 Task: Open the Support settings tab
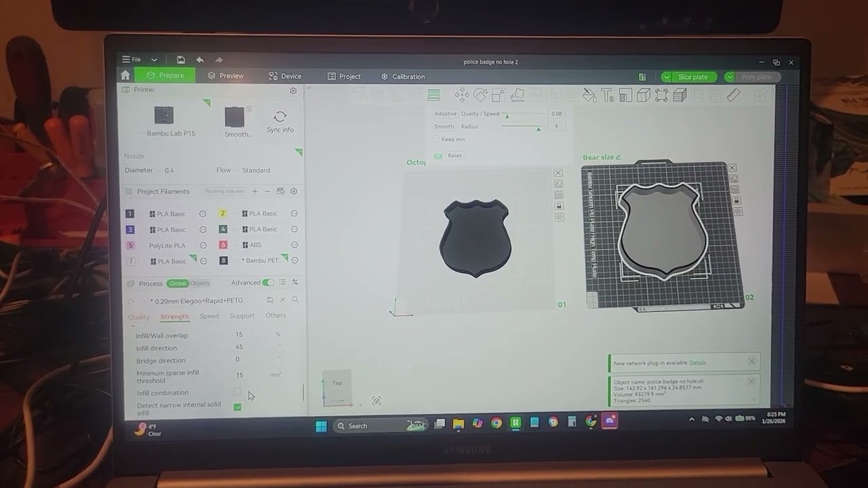click(x=242, y=315)
